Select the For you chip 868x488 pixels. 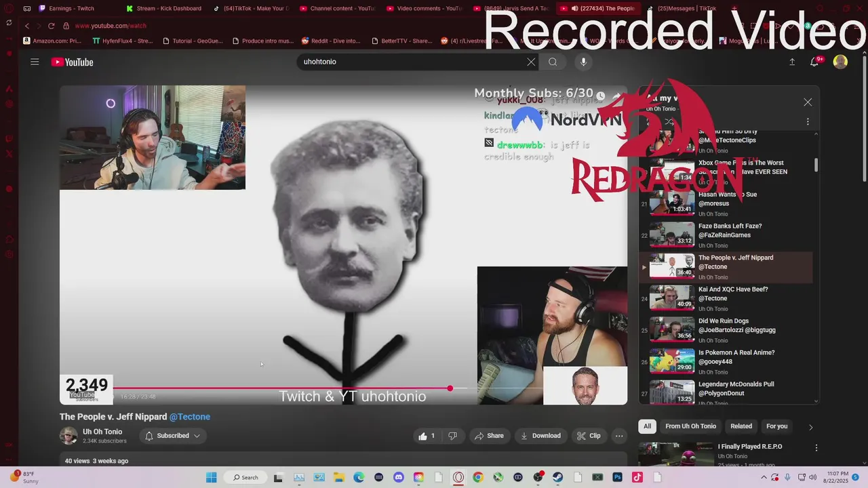pos(776,426)
